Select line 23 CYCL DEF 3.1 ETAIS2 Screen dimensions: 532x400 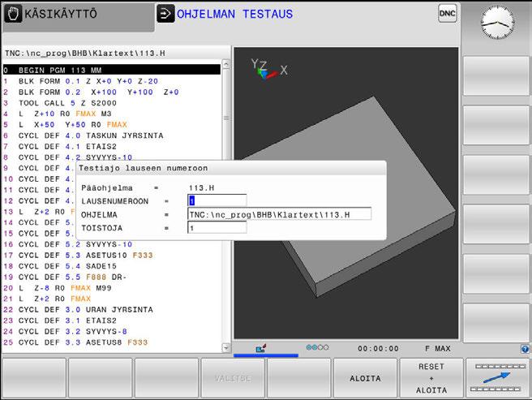pyautogui.click(x=112, y=320)
